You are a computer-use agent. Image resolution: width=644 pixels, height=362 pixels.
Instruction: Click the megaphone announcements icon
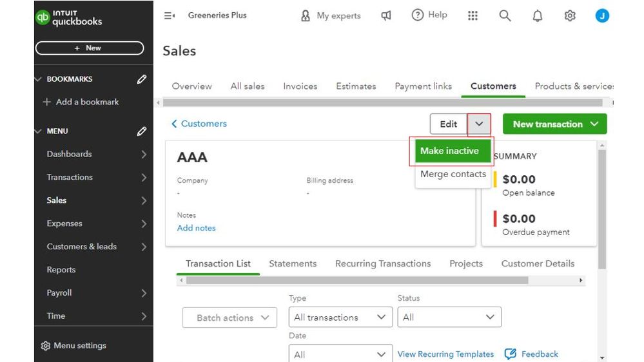tap(386, 15)
